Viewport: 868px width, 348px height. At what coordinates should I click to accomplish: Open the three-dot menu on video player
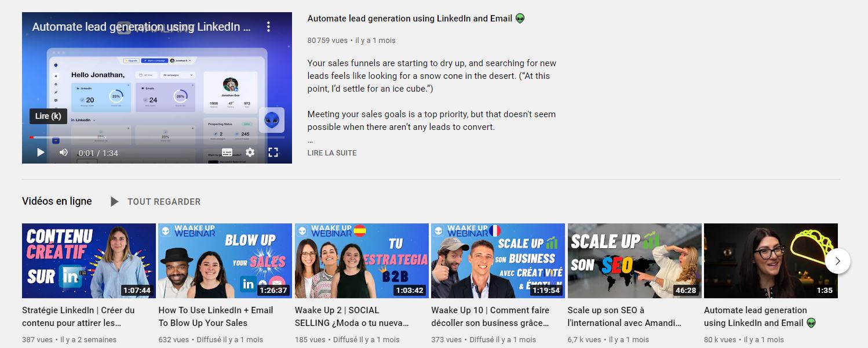click(x=268, y=27)
